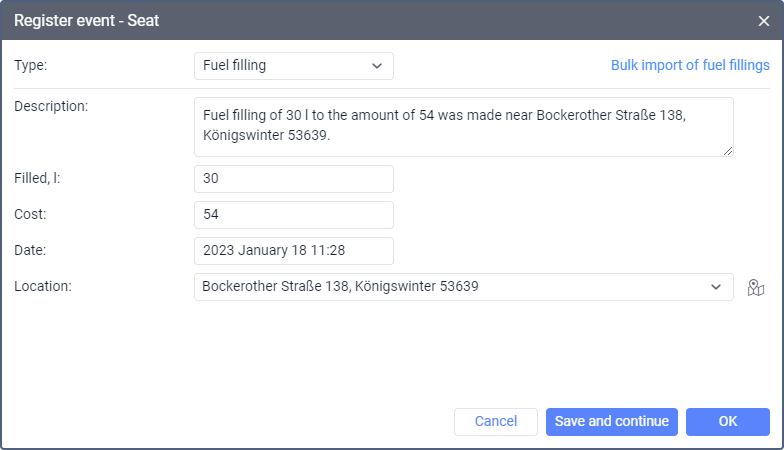This screenshot has height=450, width=784.
Task: Click the Filled liters input showing 30
Action: 293,179
